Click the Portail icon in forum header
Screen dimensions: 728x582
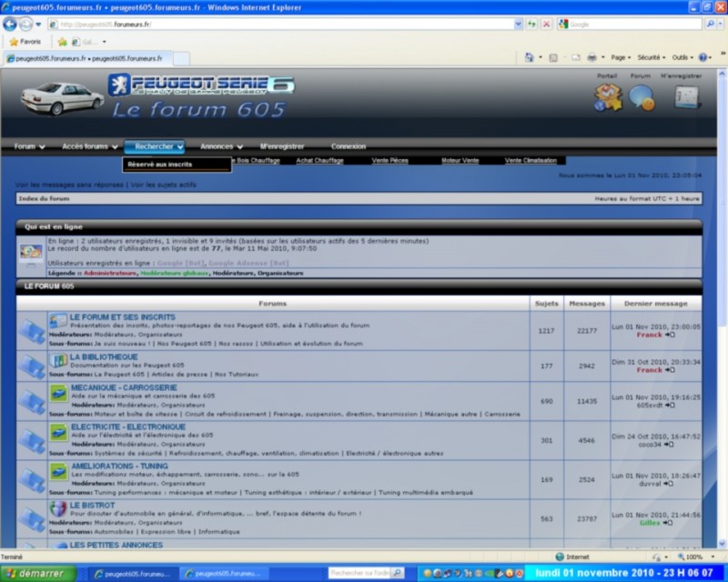click(608, 97)
